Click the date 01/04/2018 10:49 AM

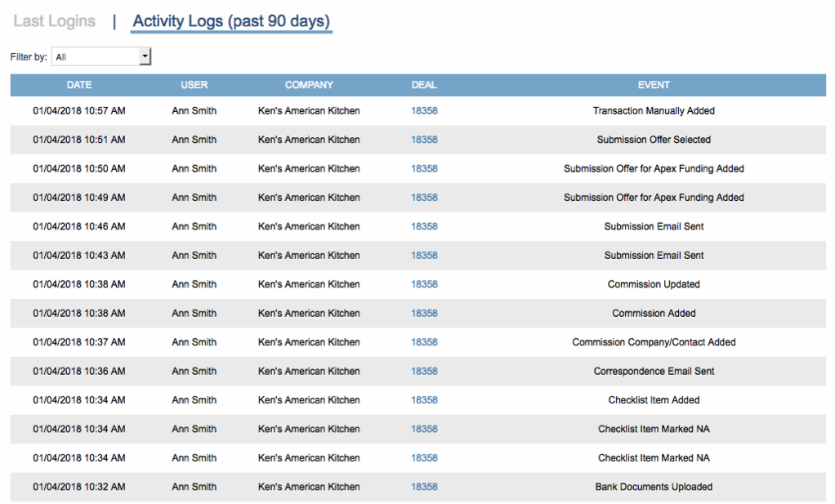[x=79, y=198]
